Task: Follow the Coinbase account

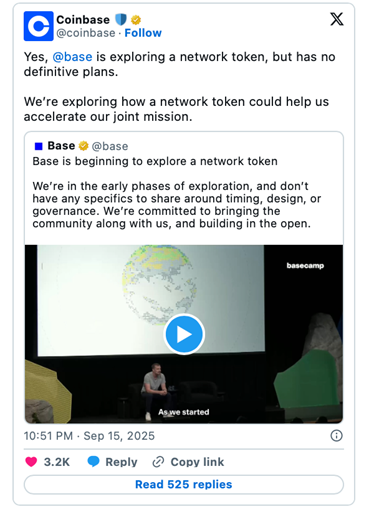Action: [x=143, y=33]
